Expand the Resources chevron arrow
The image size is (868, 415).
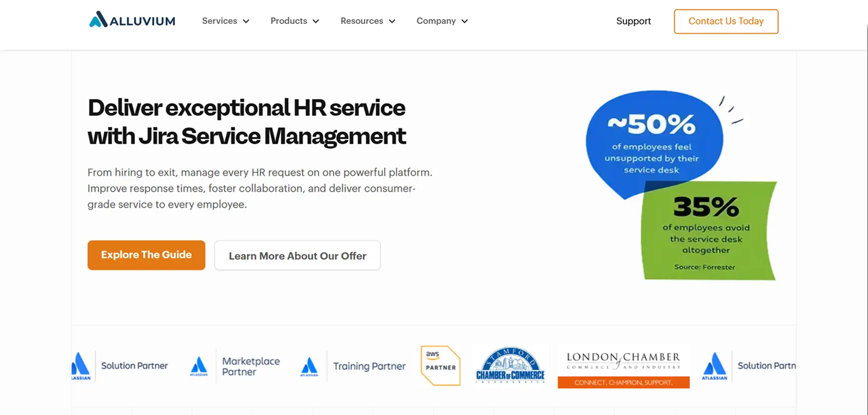tap(392, 21)
